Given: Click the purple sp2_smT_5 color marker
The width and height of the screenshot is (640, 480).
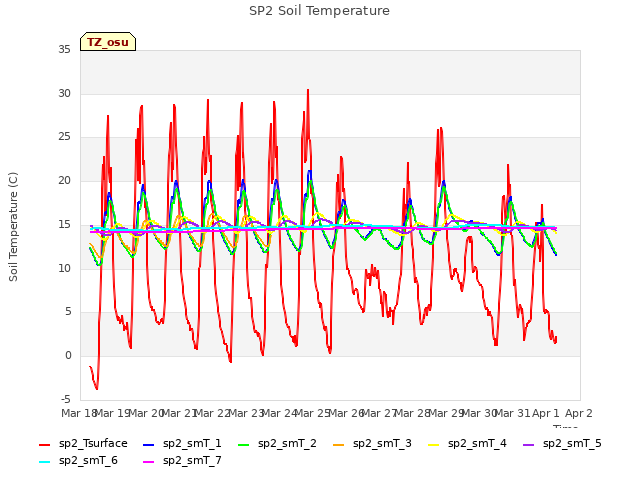Looking at the screenshot, I should (529, 444).
